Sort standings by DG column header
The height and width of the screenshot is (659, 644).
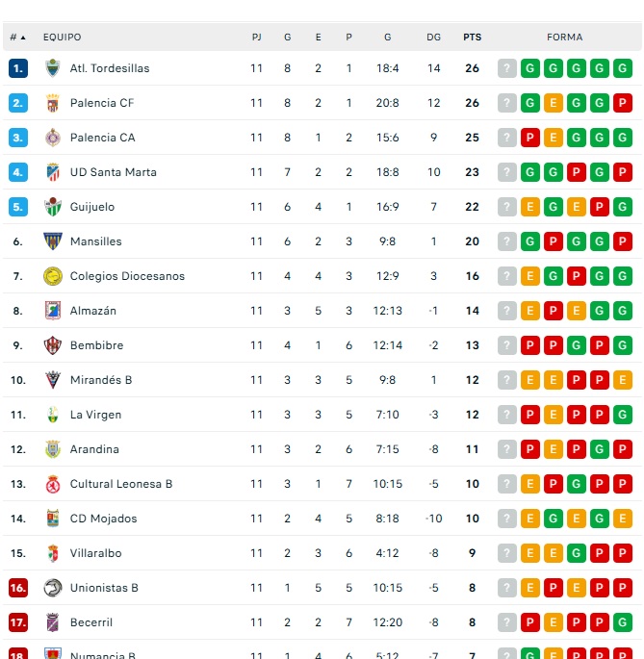(433, 38)
